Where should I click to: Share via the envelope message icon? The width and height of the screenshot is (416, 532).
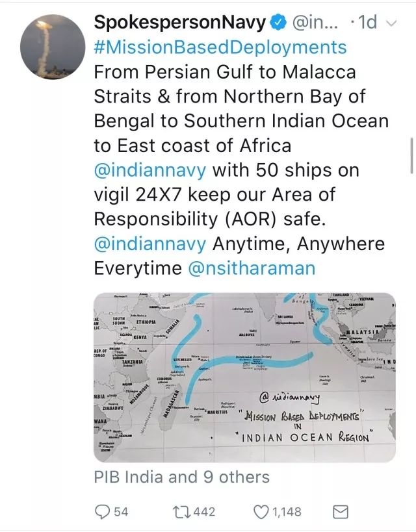tap(340, 513)
